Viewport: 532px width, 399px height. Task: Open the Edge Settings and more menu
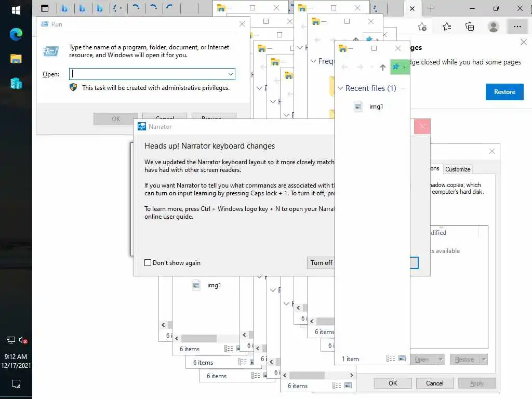(517, 26)
